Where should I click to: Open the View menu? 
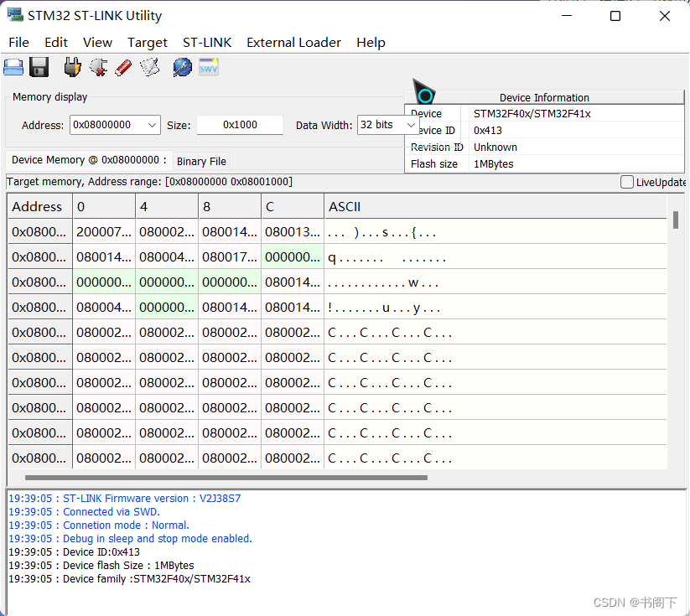point(97,43)
